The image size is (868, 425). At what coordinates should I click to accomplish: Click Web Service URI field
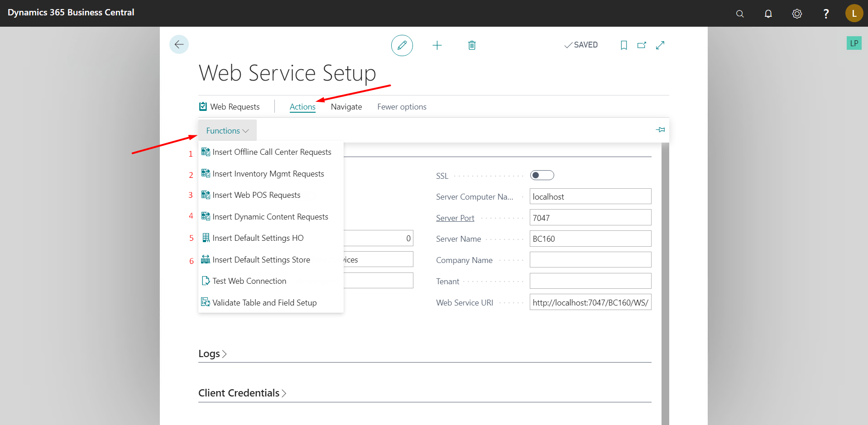point(590,302)
